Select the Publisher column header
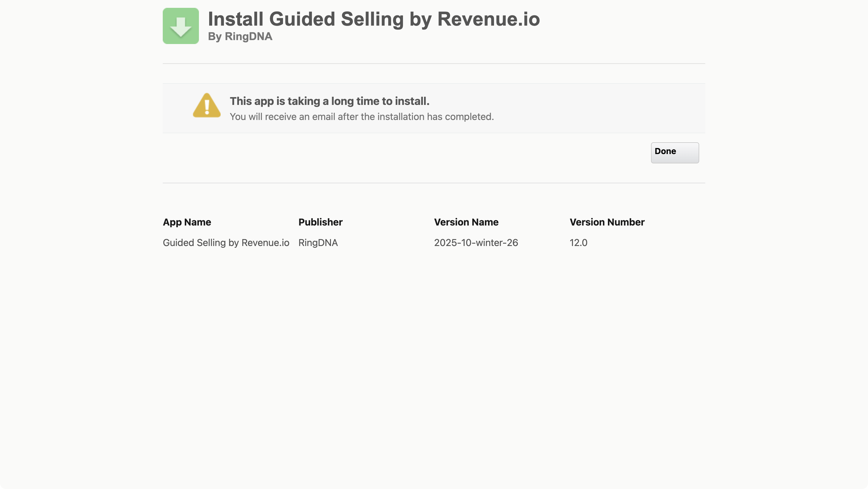 pyautogui.click(x=320, y=222)
